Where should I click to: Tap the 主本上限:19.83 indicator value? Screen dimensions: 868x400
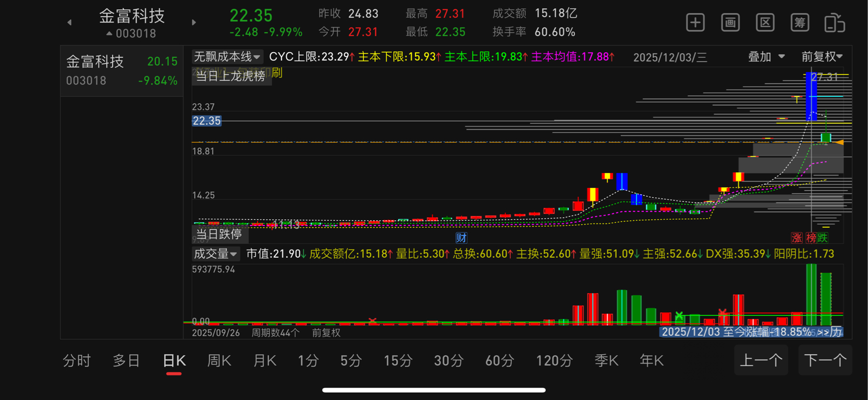pyautogui.click(x=486, y=57)
